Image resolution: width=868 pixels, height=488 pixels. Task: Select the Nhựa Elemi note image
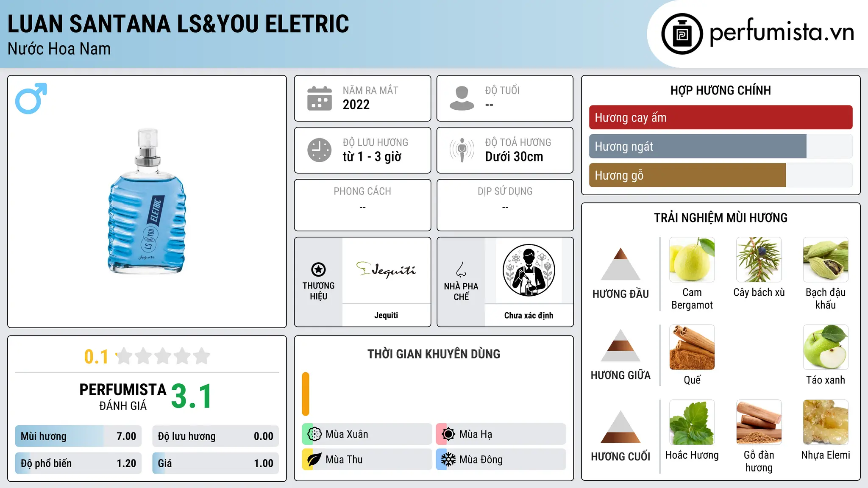[826, 422]
